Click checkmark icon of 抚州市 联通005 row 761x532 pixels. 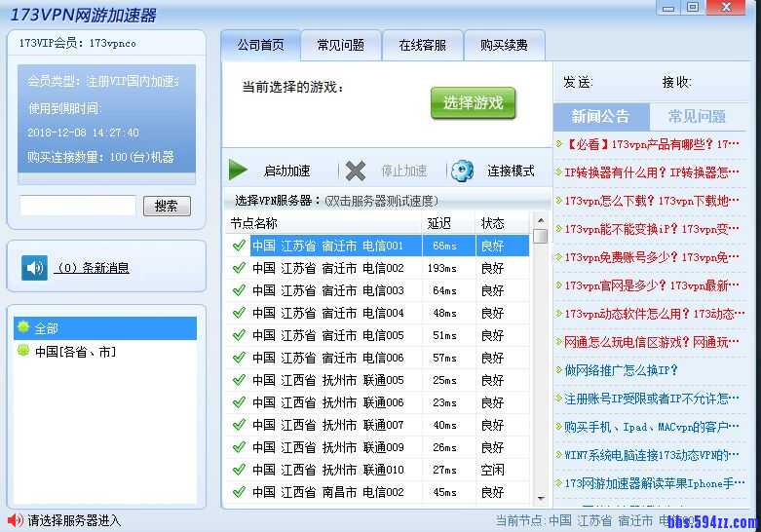click(x=239, y=380)
